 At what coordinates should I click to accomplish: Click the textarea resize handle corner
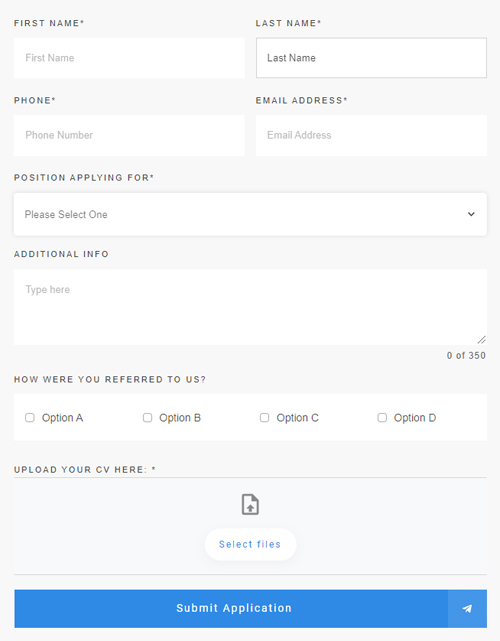pos(482,340)
